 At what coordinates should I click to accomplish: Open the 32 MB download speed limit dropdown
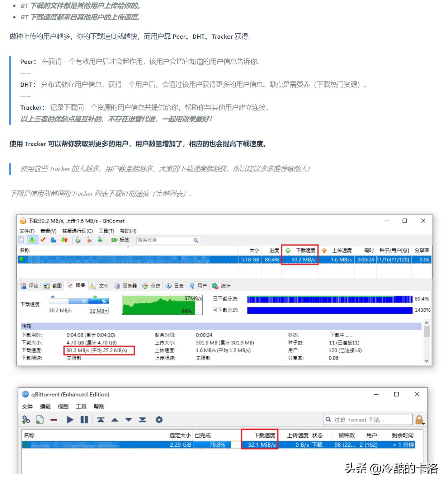[99, 311]
